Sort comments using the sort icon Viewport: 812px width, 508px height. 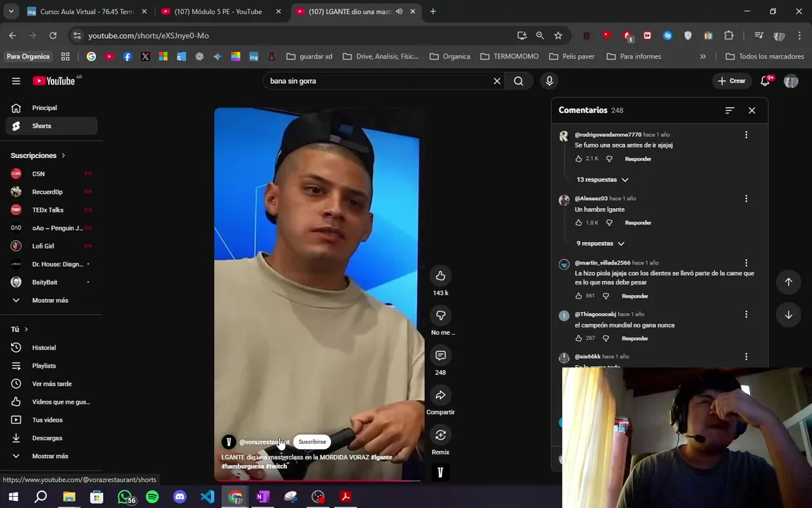730,110
